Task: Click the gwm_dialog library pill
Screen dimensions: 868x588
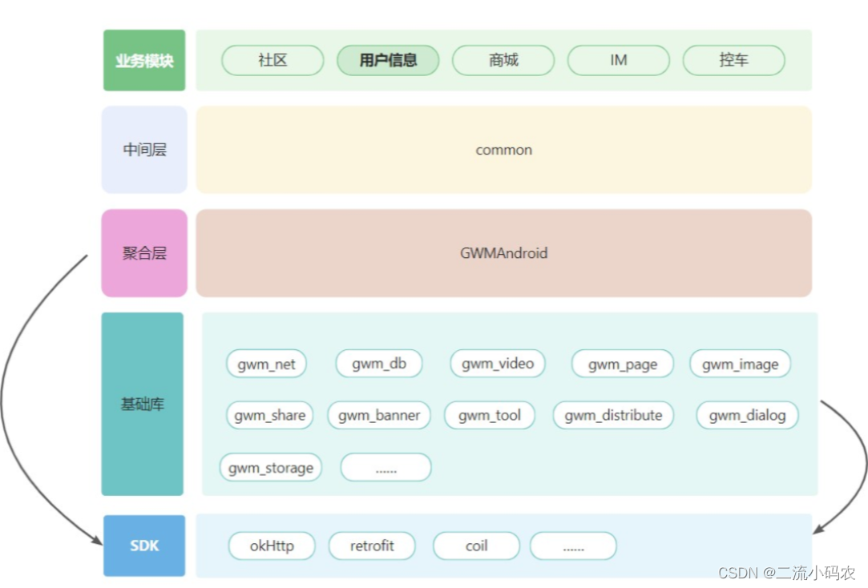Action: (x=747, y=416)
